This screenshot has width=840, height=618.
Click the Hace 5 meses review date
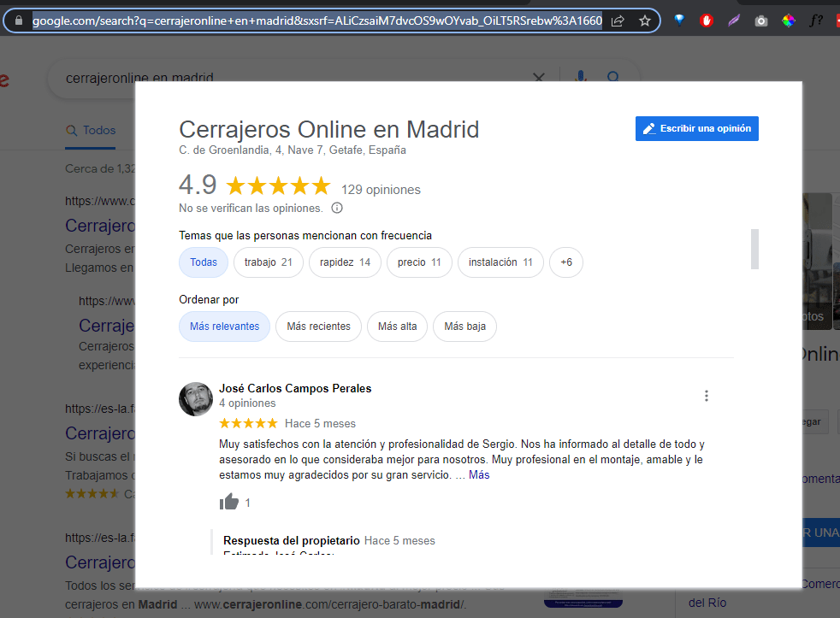(x=321, y=424)
